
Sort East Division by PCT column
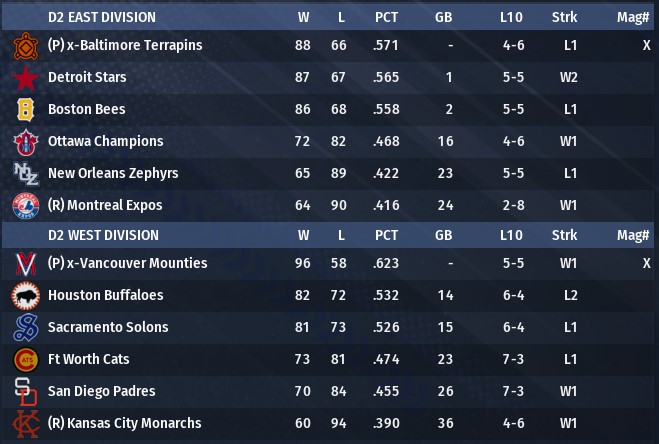386,17
